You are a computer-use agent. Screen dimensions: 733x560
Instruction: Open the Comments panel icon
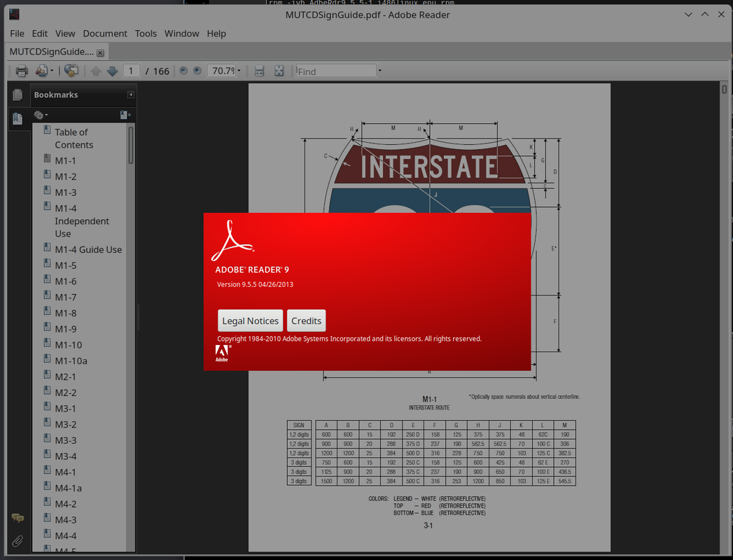pos(18,518)
